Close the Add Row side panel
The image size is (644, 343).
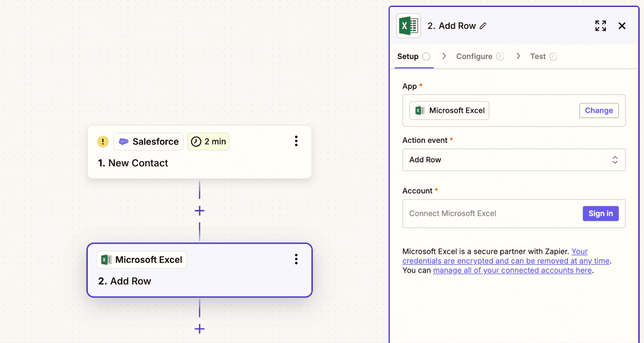tap(622, 26)
